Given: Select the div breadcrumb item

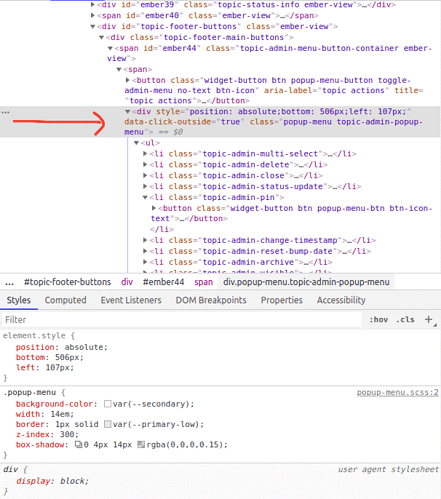Looking at the screenshot, I should pyautogui.click(x=127, y=282).
